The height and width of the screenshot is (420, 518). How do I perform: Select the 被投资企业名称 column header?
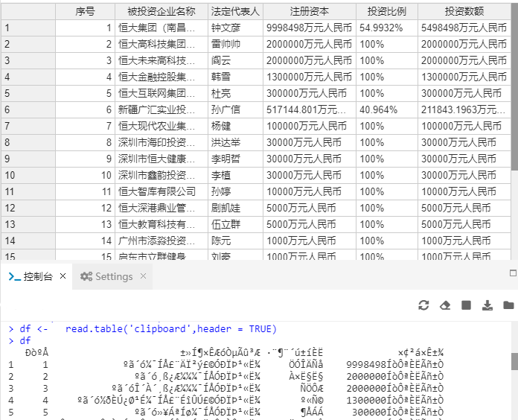click(x=162, y=12)
